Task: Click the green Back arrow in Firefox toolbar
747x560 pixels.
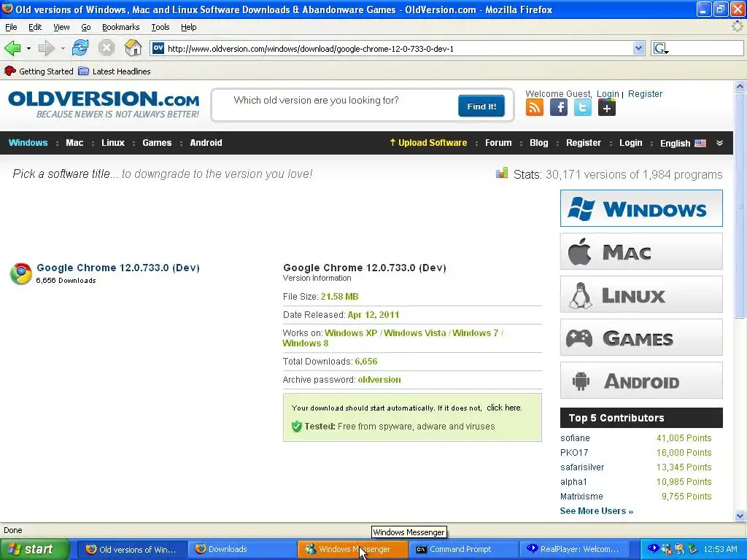Action: (x=12, y=48)
